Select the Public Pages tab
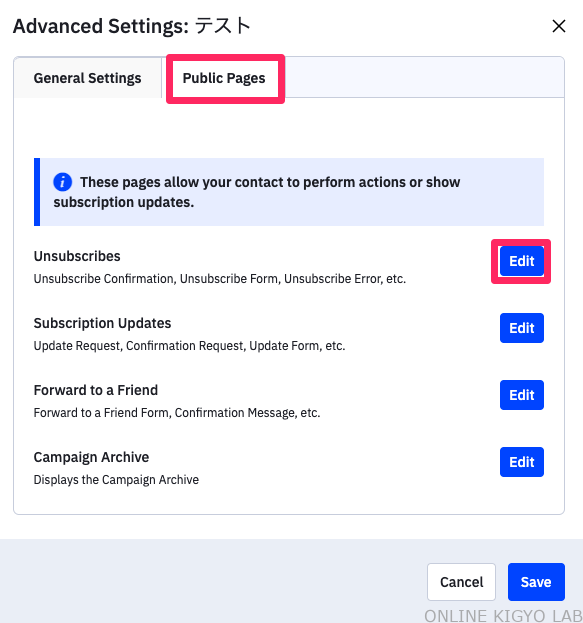This screenshot has width=583, height=623. click(224, 78)
